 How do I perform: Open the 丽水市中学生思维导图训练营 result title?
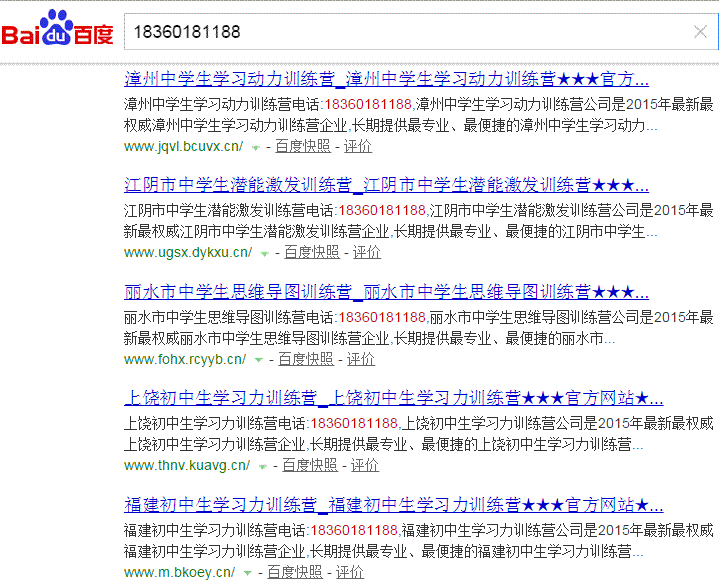pos(386,292)
